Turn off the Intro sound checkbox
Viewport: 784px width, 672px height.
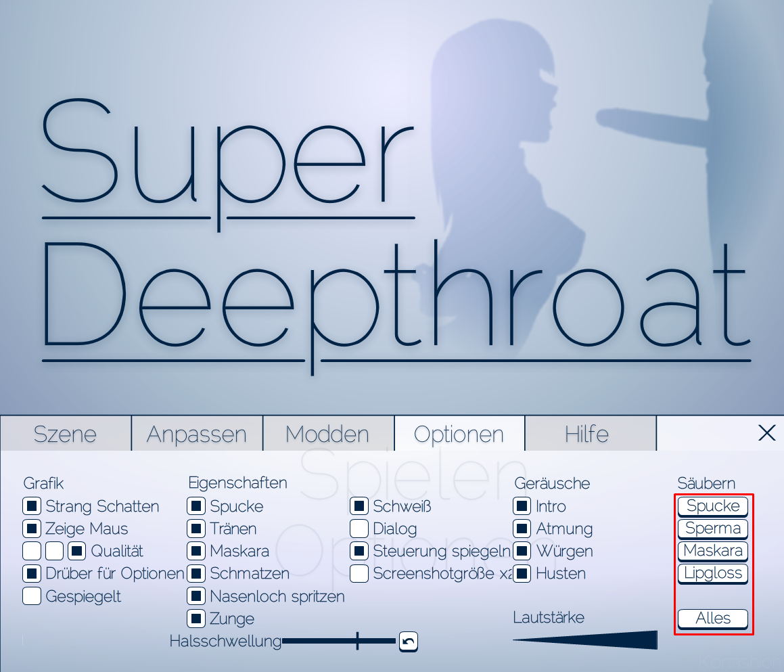click(x=522, y=506)
